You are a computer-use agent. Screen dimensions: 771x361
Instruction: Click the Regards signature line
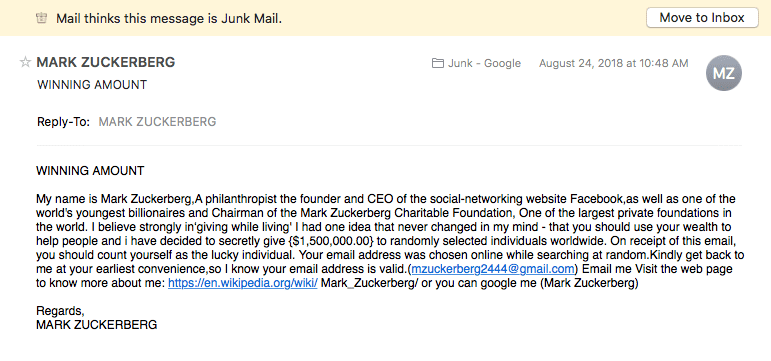(x=60, y=311)
